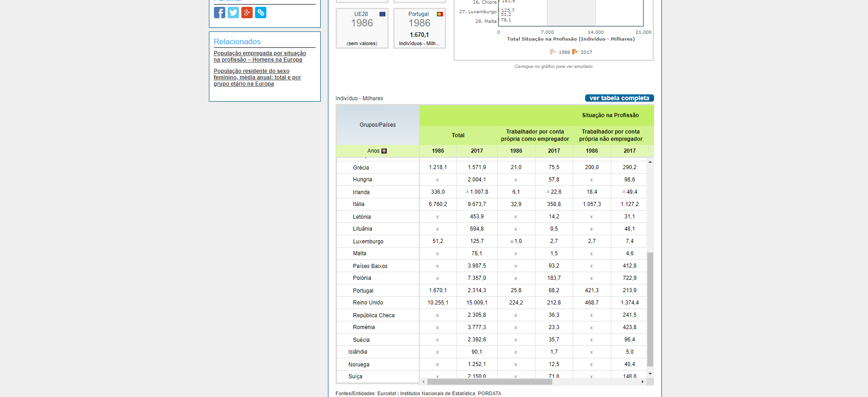Click the Portugal flag icon
Image resolution: width=868 pixels, height=397 pixels.
tap(440, 14)
